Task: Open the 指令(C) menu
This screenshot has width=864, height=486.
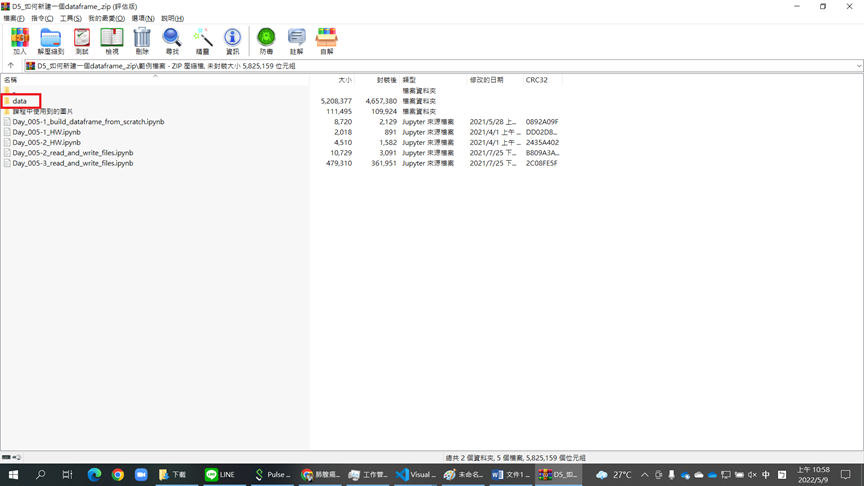Action: [42, 18]
